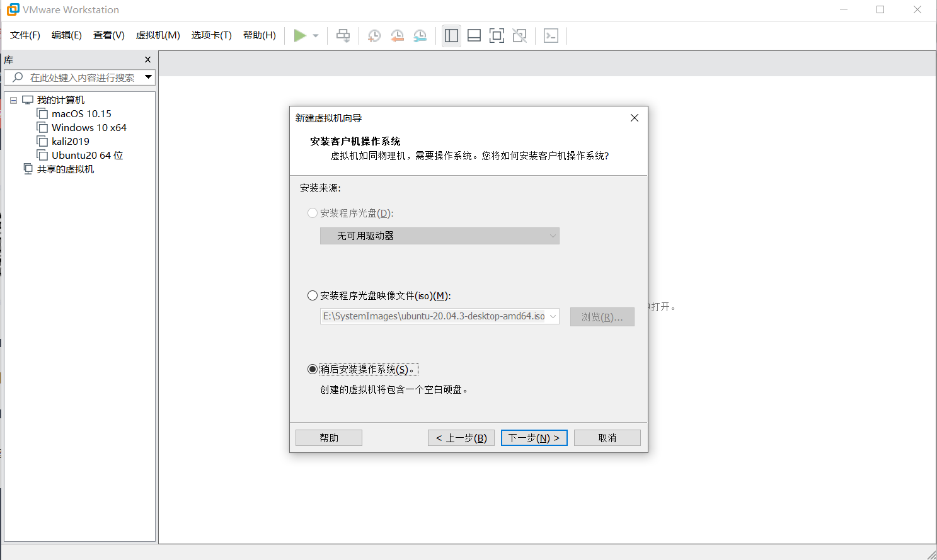Select the Ubuntu20 64 位 virtual machine
This screenshot has height=560, width=937.
pyautogui.click(x=87, y=156)
